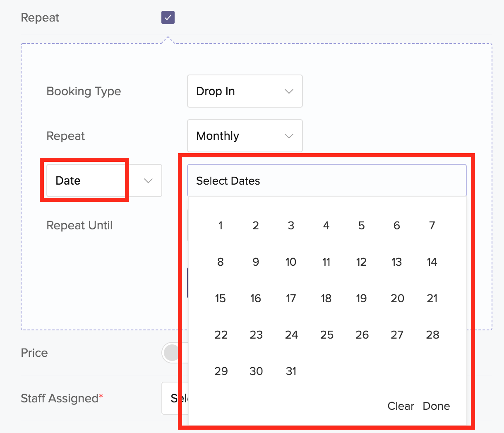Image resolution: width=504 pixels, height=433 pixels.
Task: Select day 24 in the date picker
Action: [291, 335]
